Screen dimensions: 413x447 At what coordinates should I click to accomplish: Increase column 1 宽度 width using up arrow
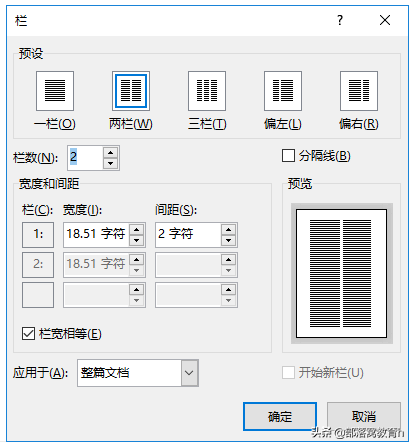click(136, 229)
